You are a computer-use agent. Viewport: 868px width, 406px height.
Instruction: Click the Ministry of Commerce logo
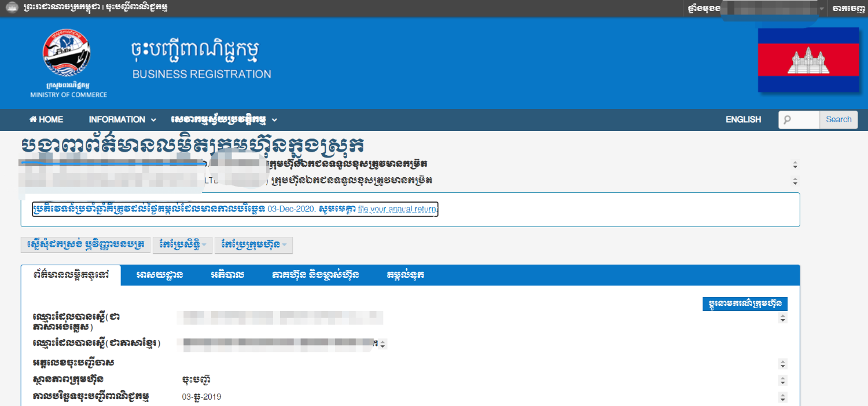67,58
